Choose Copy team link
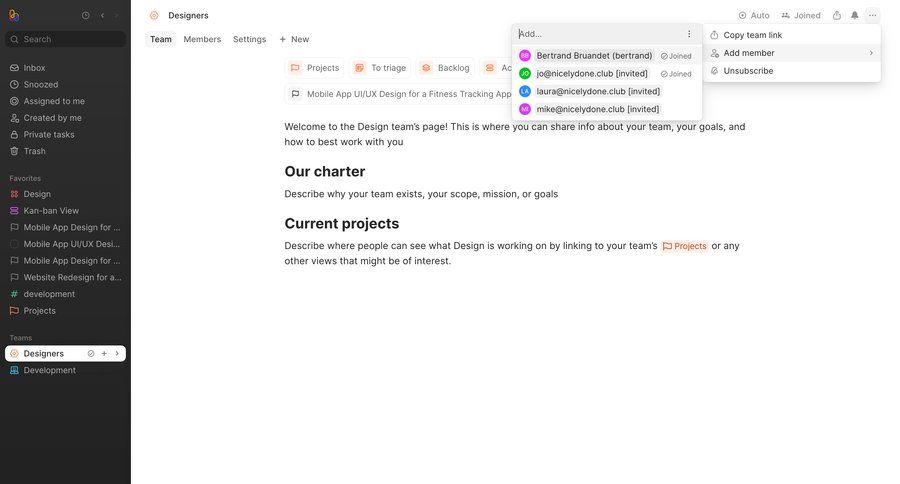Image resolution: width=900 pixels, height=484 pixels. [792, 35]
